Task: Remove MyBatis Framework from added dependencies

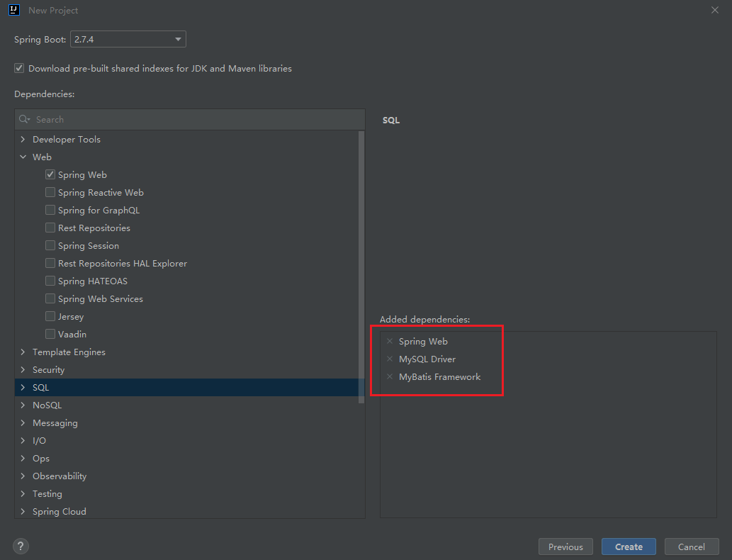Action: point(390,377)
